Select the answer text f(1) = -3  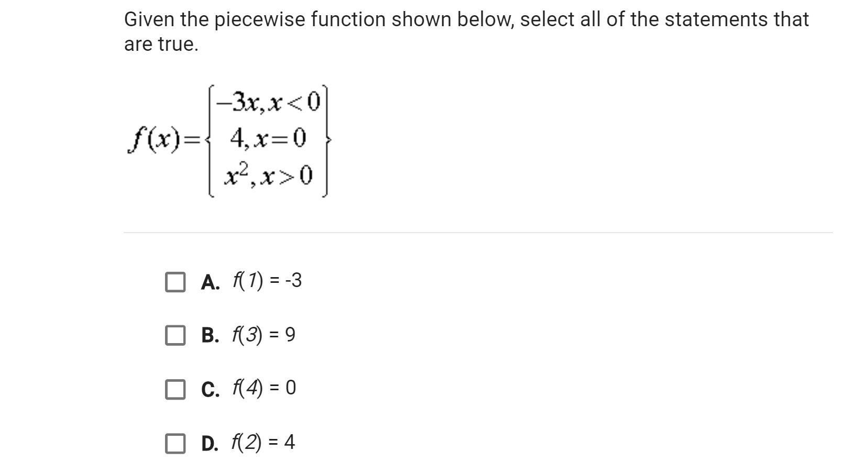[267, 281]
